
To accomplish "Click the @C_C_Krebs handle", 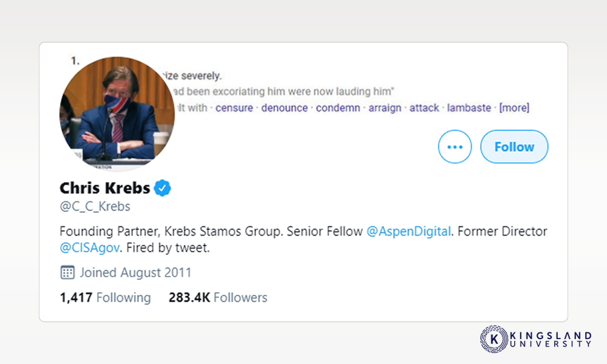I will tap(95, 206).
